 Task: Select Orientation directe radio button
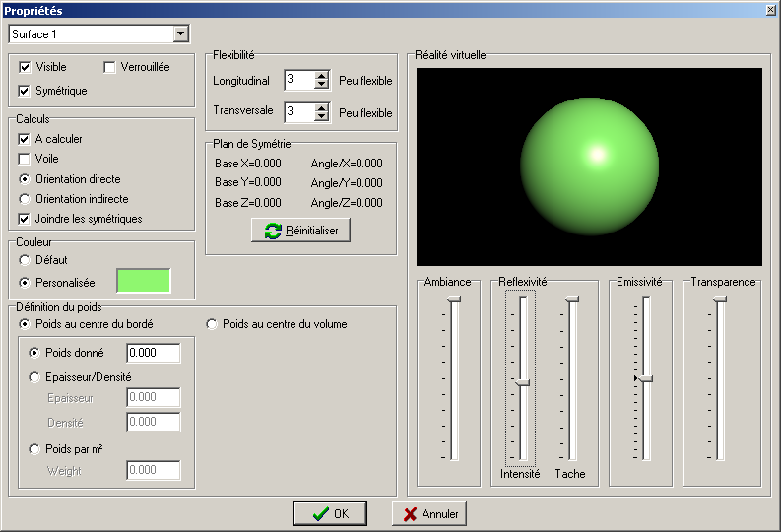tap(25, 179)
